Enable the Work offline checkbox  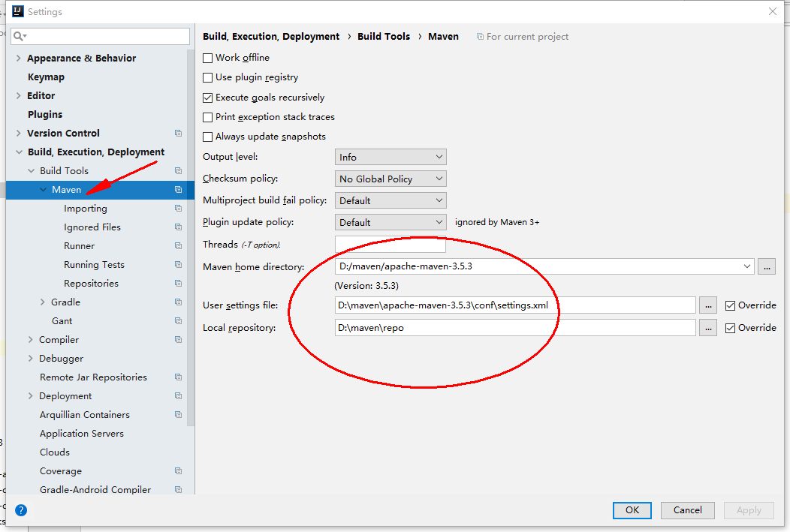(207, 57)
